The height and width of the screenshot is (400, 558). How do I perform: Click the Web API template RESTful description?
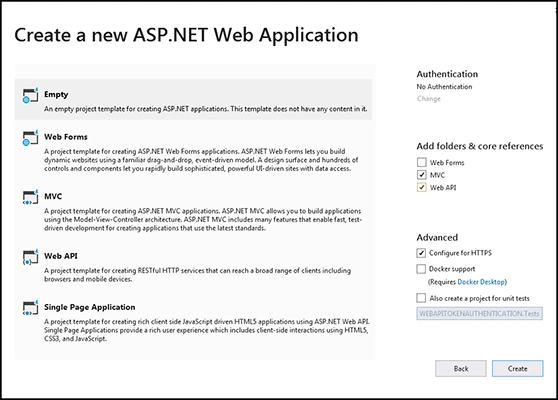tap(198, 275)
